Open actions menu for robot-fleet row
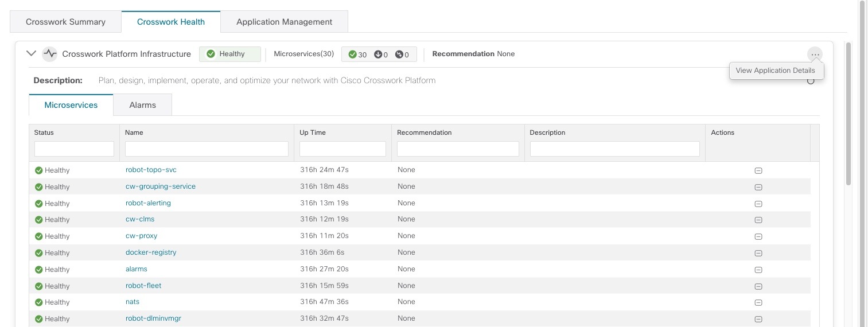 (758, 286)
